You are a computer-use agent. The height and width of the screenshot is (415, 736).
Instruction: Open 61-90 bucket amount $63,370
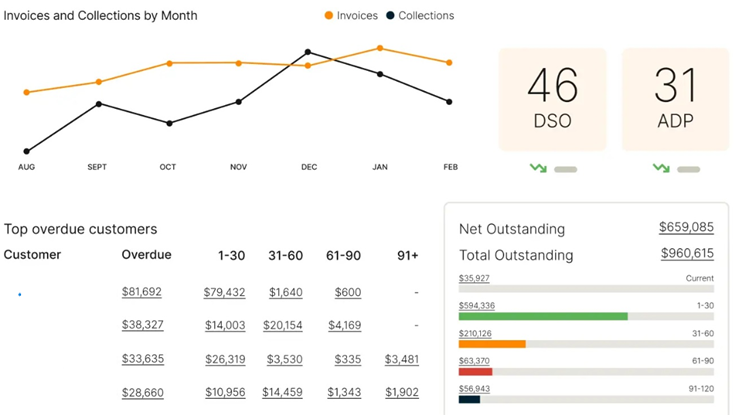(x=474, y=361)
